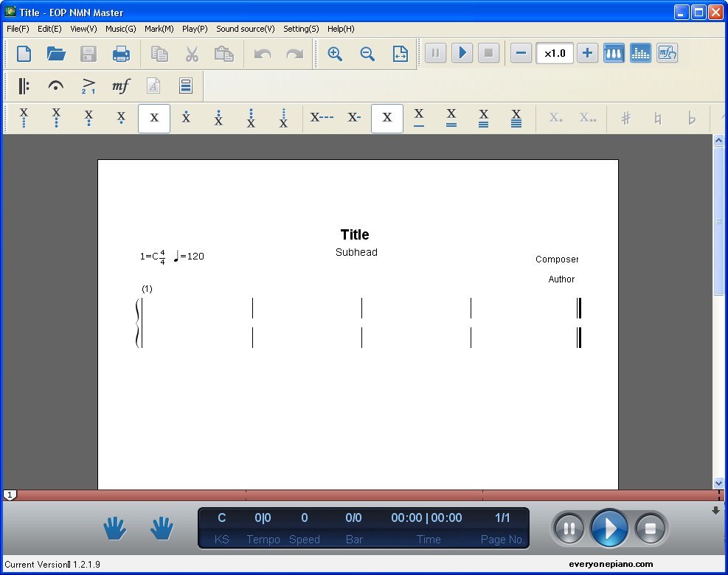Insert a fermata mark
Screen dimensions: 728x575
click(55, 86)
